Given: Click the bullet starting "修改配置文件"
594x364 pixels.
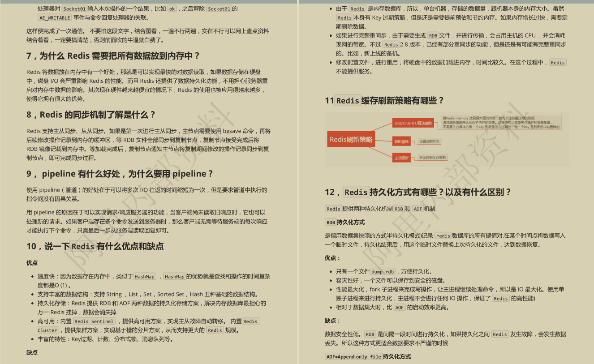Looking at the screenshot, I should tap(451, 67).
